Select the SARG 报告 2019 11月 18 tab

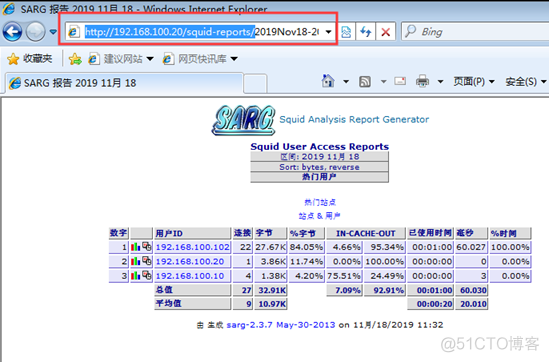click(124, 83)
